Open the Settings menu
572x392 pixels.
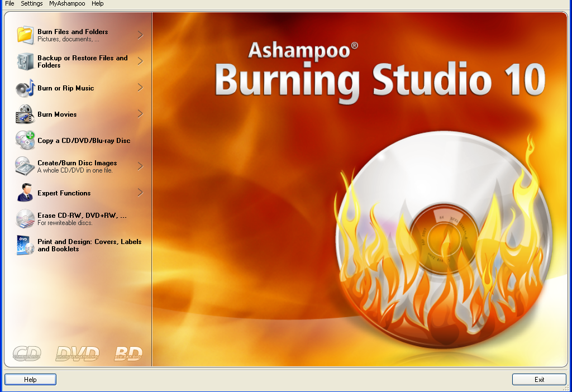click(x=32, y=4)
